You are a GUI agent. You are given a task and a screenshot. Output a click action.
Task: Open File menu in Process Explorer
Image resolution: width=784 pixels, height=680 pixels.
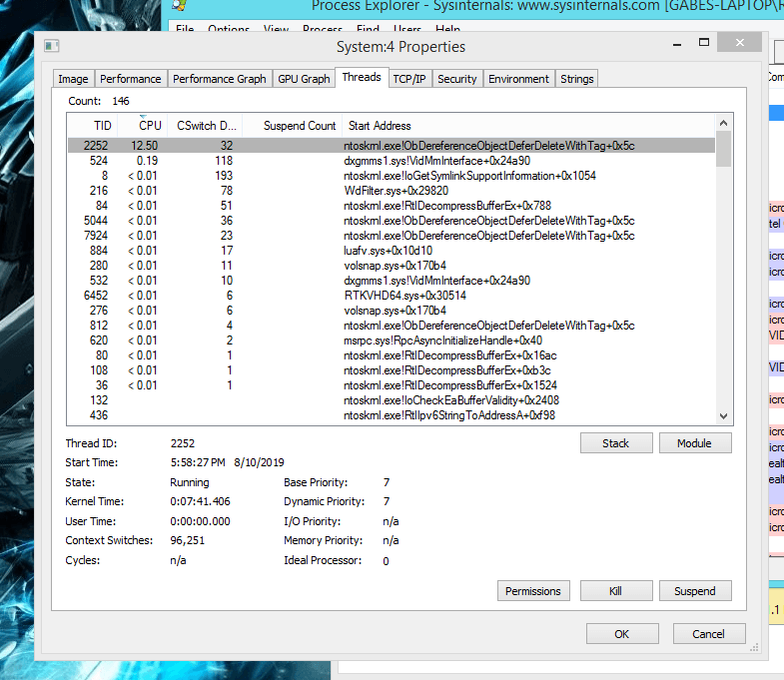(x=185, y=29)
